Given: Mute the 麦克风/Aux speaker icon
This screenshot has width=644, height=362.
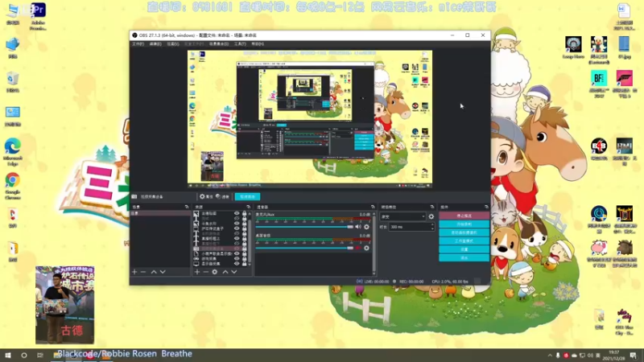Looking at the screenshot, I should tap(358, 227).
